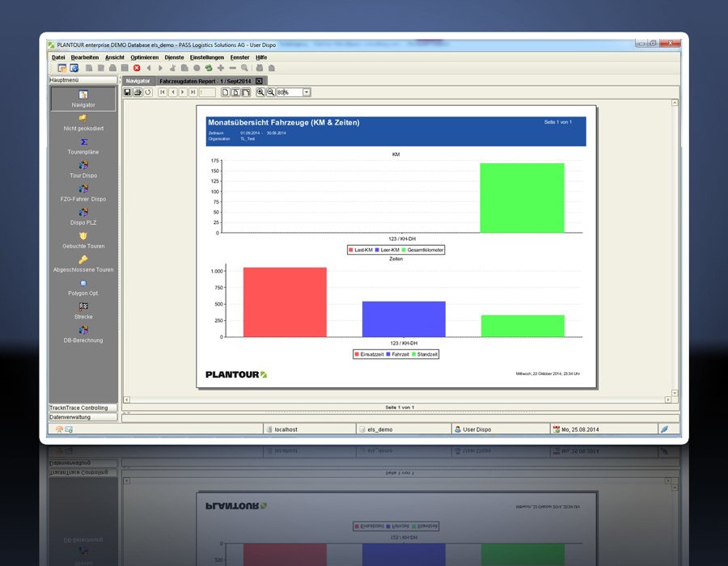Reload the report with the circular arrow icon
Viewport: 728px width, 566px height.
148,92
